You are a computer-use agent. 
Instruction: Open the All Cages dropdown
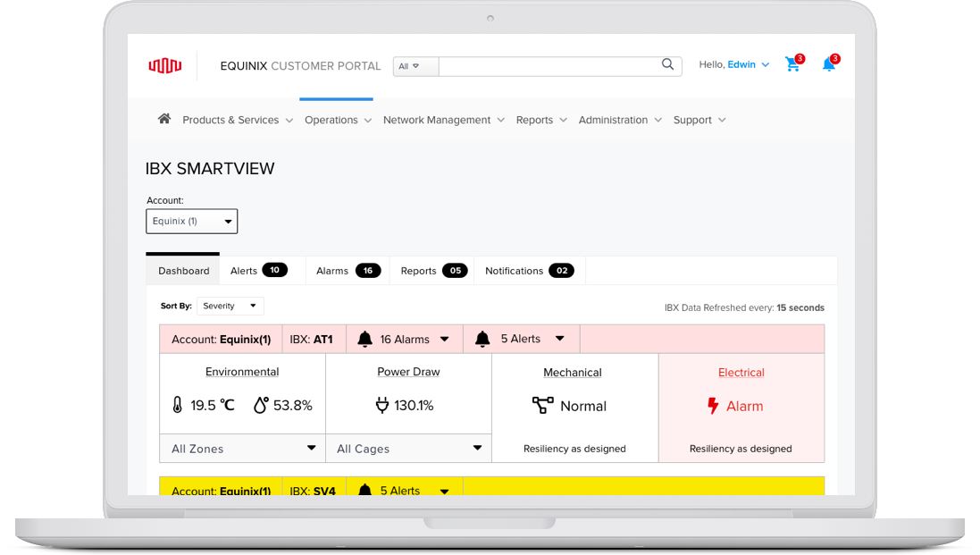click(x=409, y=448)
